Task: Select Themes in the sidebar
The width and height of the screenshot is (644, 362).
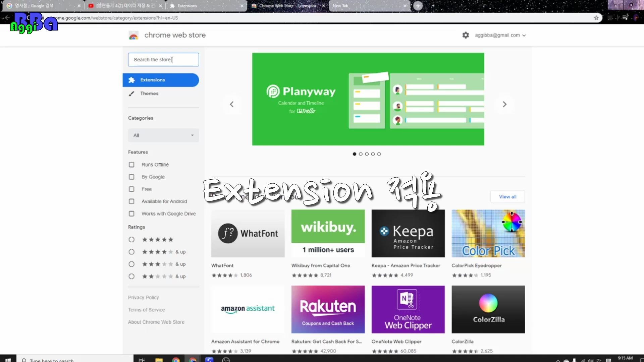Action: (x=149, y=94)
